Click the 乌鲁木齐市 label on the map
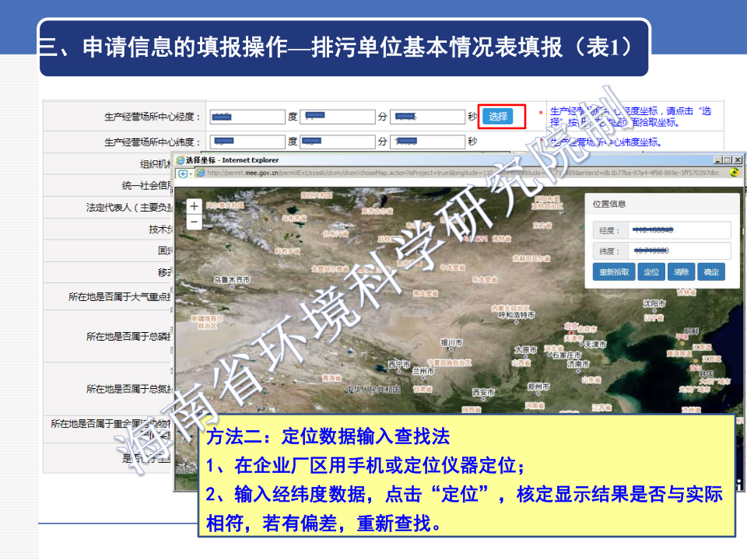 (232, 279)
